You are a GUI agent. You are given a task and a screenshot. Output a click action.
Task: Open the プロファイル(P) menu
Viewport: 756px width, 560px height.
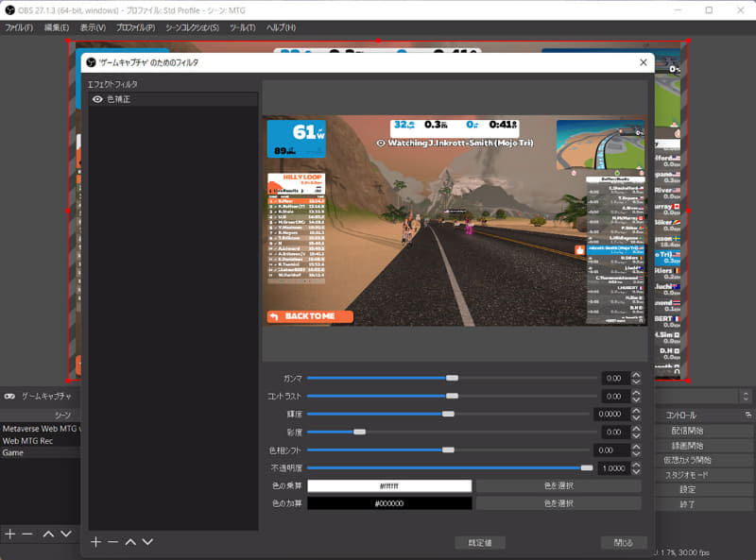(135, 27)
